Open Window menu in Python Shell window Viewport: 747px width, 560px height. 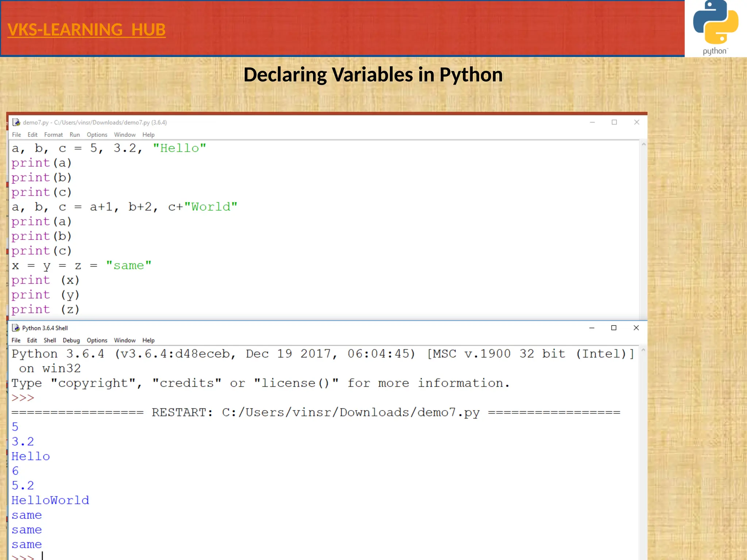(125, 340)
